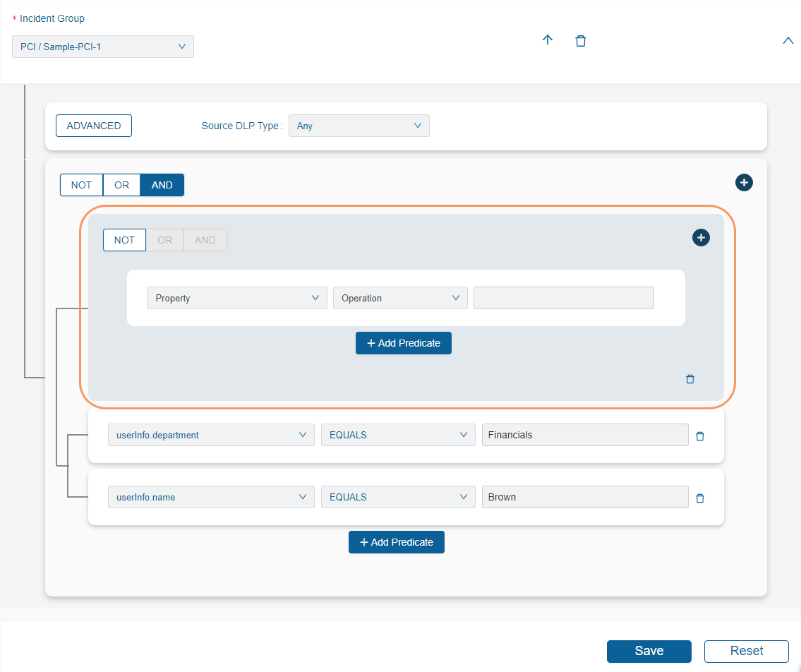Image resolution: width=801 pixels, height=672 pixels.
Task: Open the Property dropdown in the nested group
Action: coord(236,297)
